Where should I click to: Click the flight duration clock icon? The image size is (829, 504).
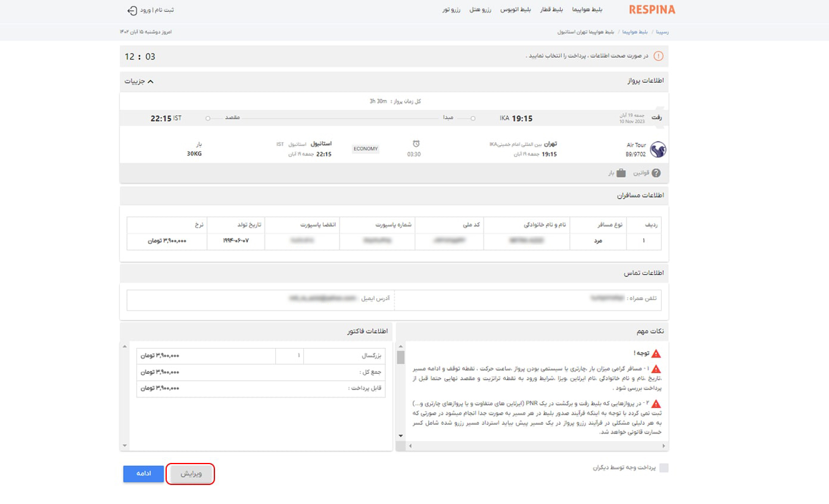point(416,143)
